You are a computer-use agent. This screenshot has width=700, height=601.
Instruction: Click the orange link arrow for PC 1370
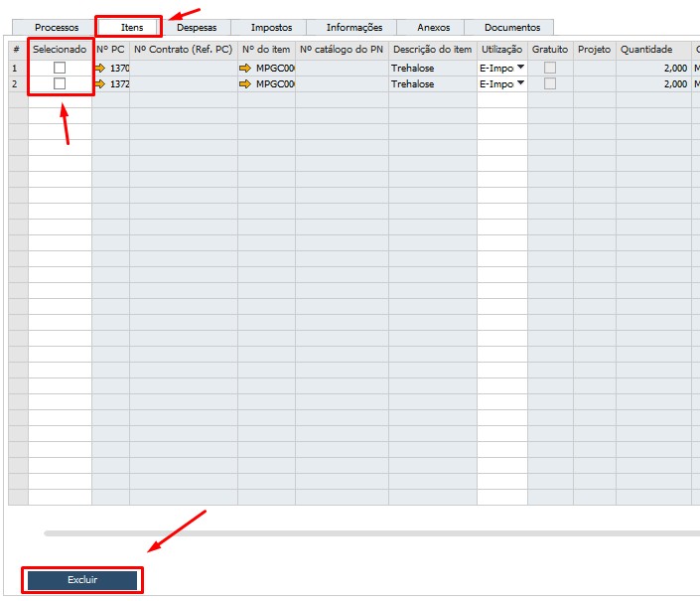pyautogui.click(x=100, y=68)
